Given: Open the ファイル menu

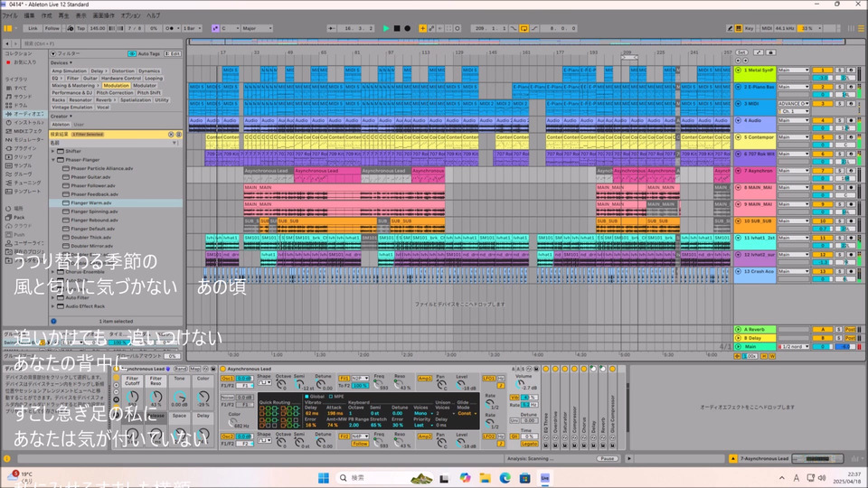Looking at the screenshot, I should click(9, 15).
